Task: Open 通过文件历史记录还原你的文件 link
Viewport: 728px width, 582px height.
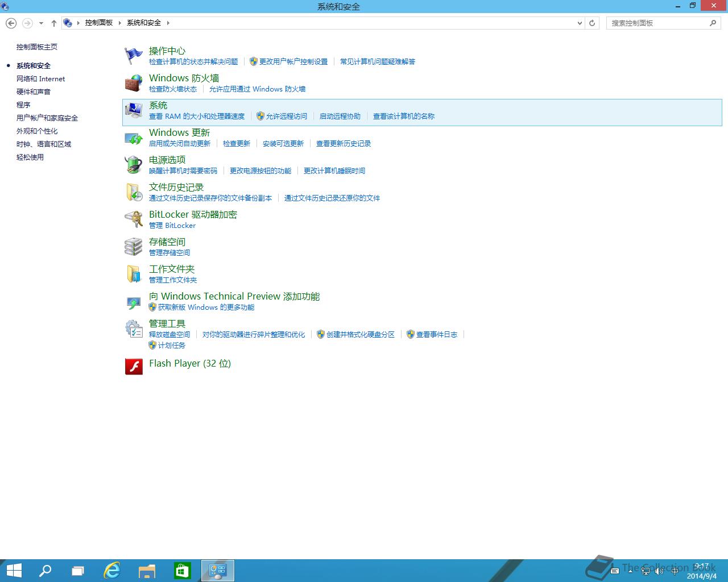Action: pyautogui.click(x=332, y=198)
